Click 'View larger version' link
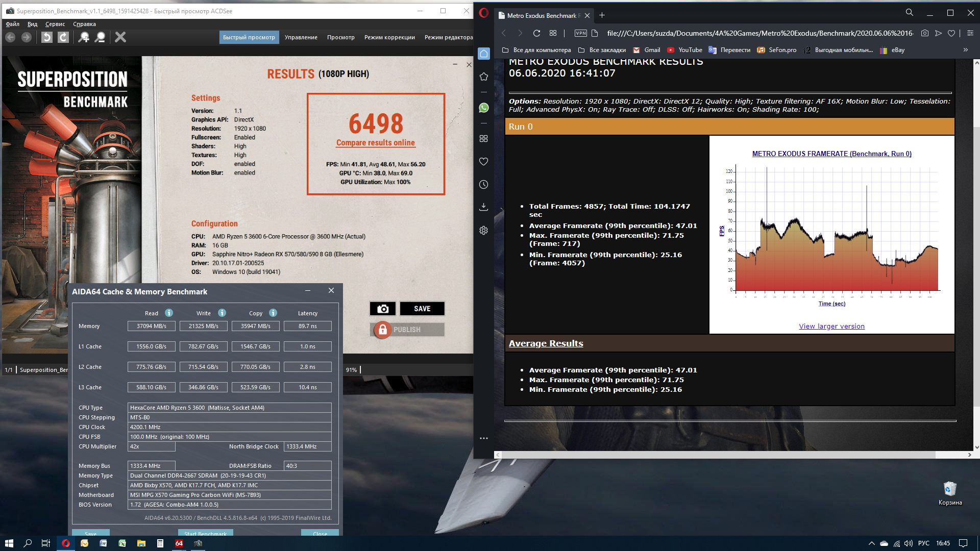This screenshot has height=551, width=980. pos(831,327)
